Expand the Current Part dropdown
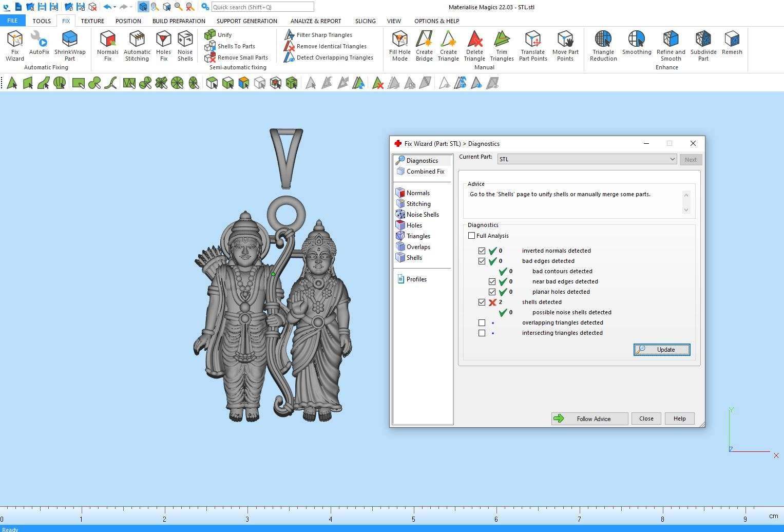The image size is (784, 532). pos(672,159)
